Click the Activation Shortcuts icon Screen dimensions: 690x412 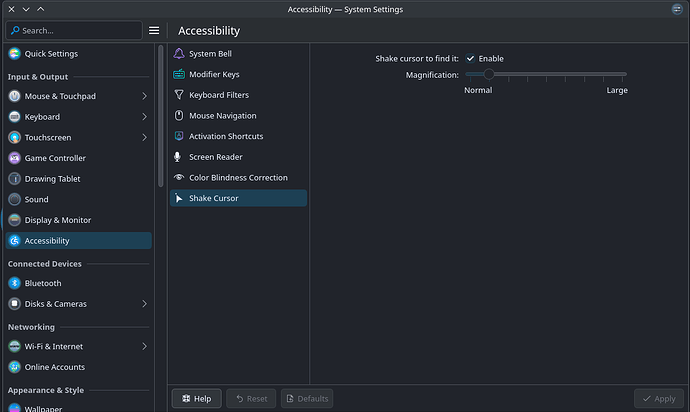click(179, 136)
